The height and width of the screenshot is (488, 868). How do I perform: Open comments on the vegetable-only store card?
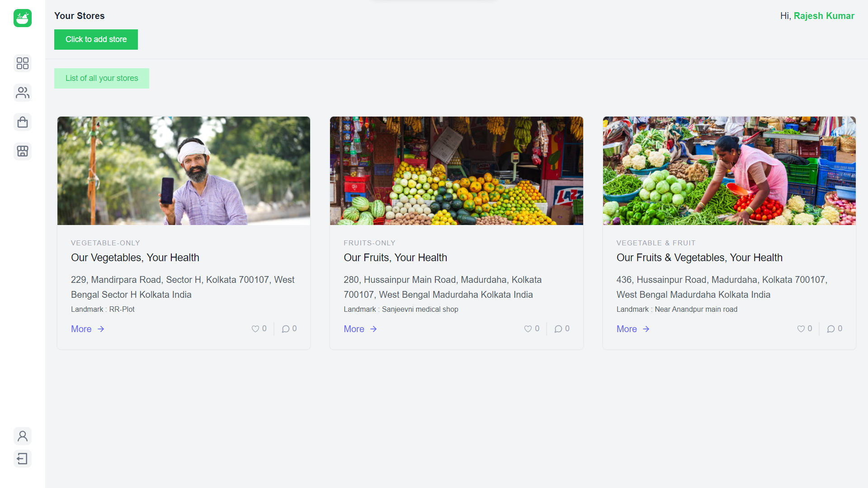click(x=286, y=329)
